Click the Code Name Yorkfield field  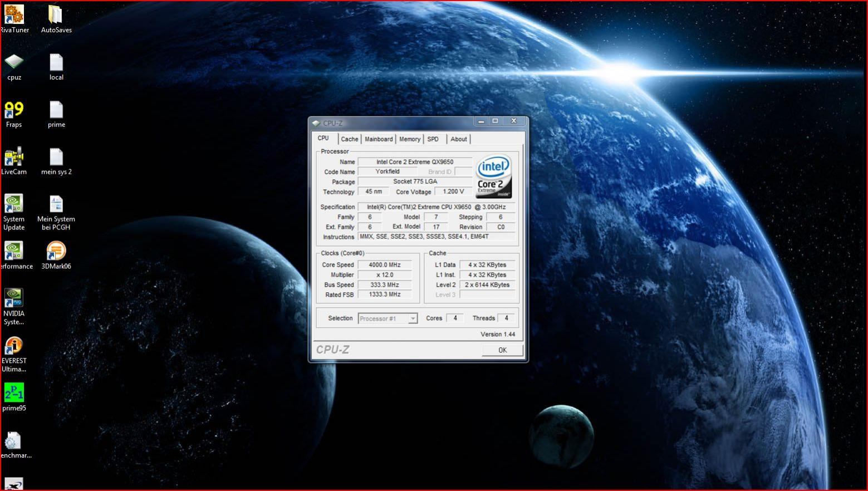click(x=388, y=172)
